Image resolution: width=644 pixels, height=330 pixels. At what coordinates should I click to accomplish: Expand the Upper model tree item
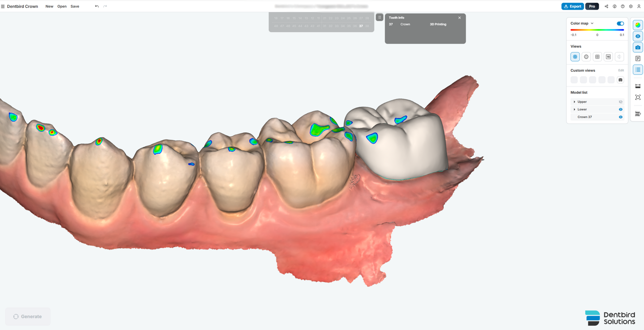pos(574,102)
